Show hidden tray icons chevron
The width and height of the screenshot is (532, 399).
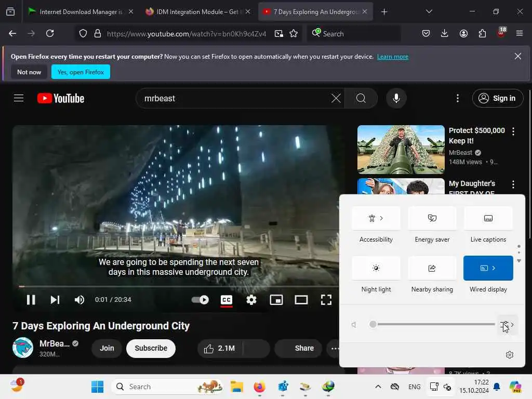point(378,387)
